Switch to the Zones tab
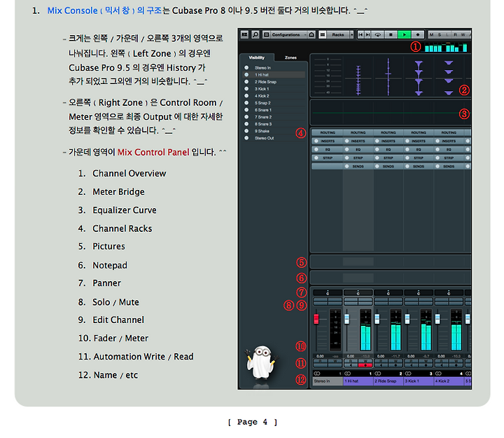 [x=290, y=57]
